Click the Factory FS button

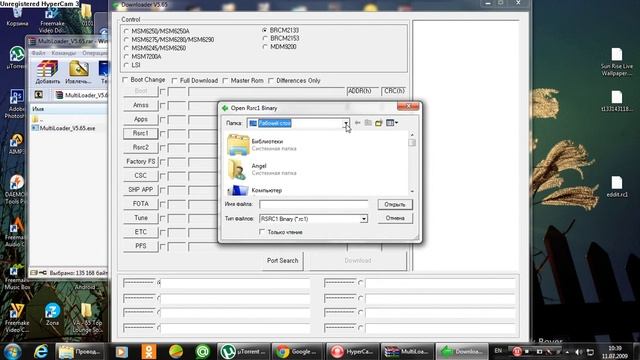click(x=140, y=162)
